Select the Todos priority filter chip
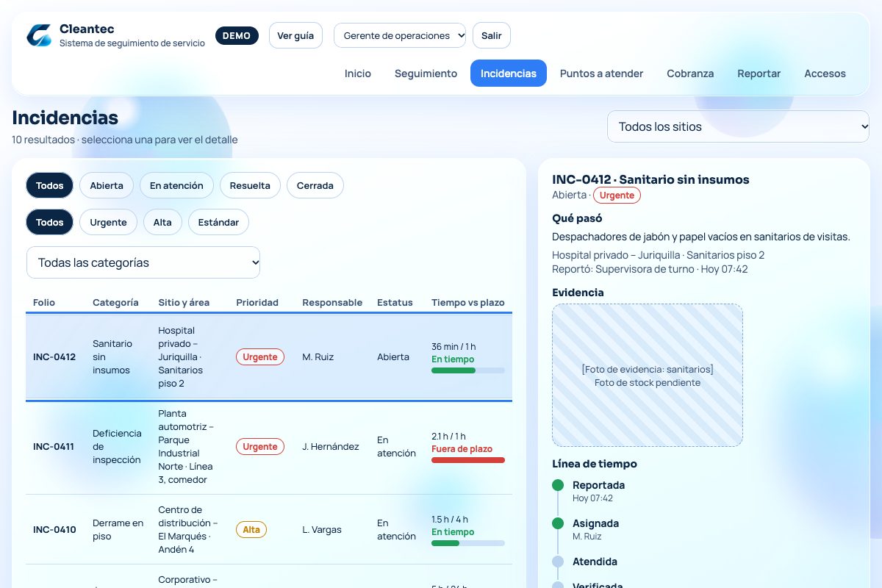882x588 pixels. click(x=50, y=222)
